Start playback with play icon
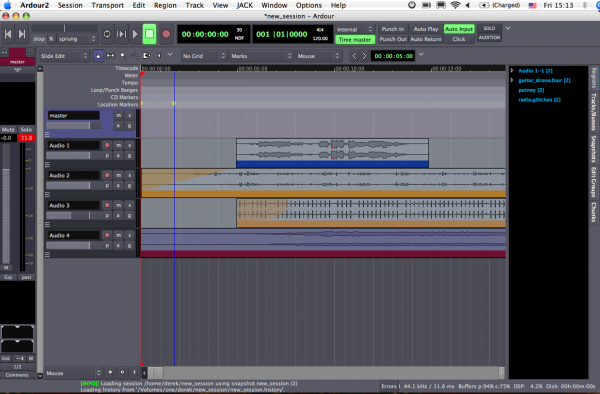 (x=135, y=34)
